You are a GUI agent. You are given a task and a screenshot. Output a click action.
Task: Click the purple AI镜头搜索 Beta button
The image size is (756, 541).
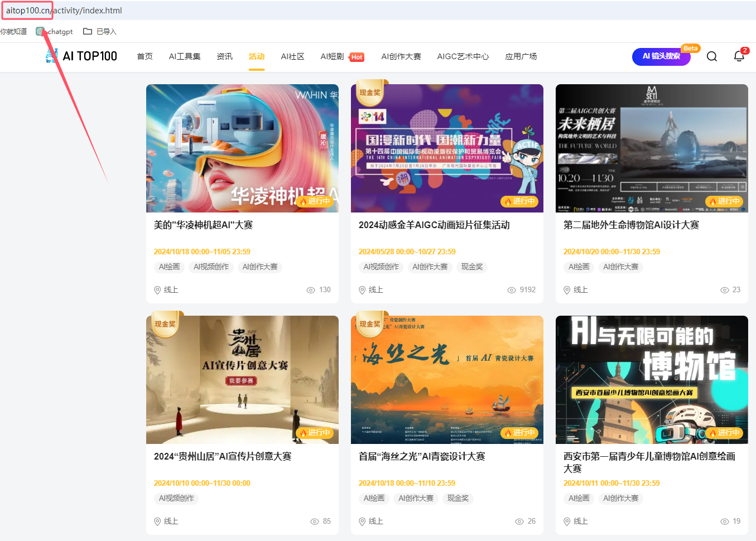click(x=661, y=56)
